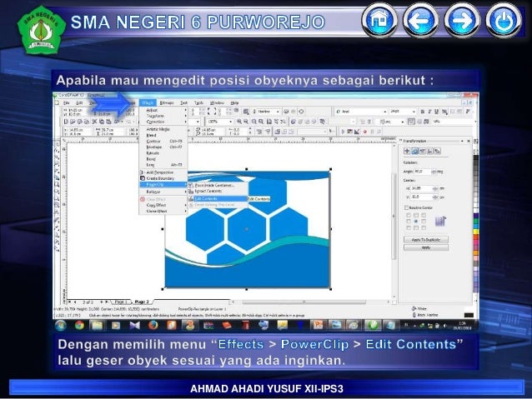
Task: Select the bottom-left anchor point checkbox
Action: tap(409, 227)
